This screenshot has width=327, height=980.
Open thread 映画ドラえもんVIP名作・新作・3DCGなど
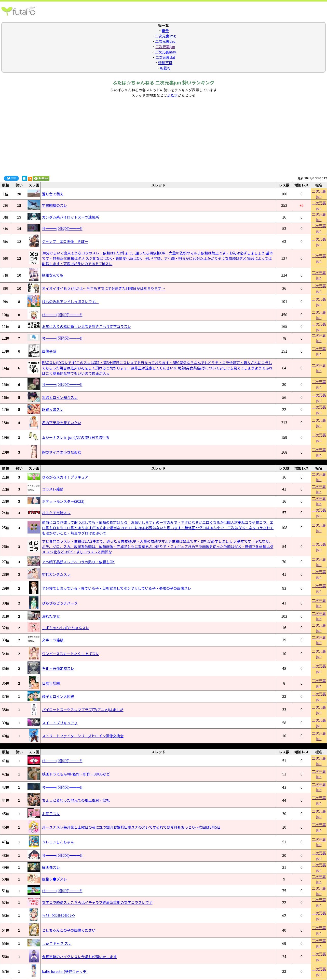pyautogui.click(x=76, y=774)
